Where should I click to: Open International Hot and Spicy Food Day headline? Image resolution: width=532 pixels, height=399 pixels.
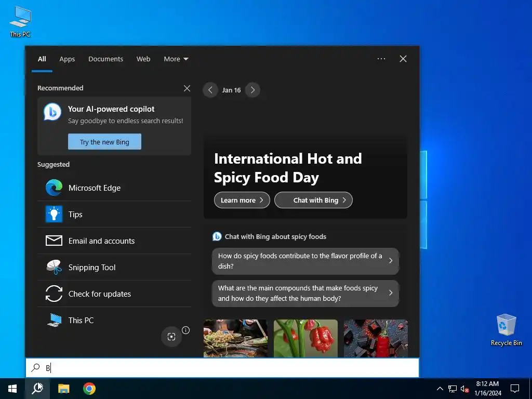pyautogui.click(x=288, y=168)
